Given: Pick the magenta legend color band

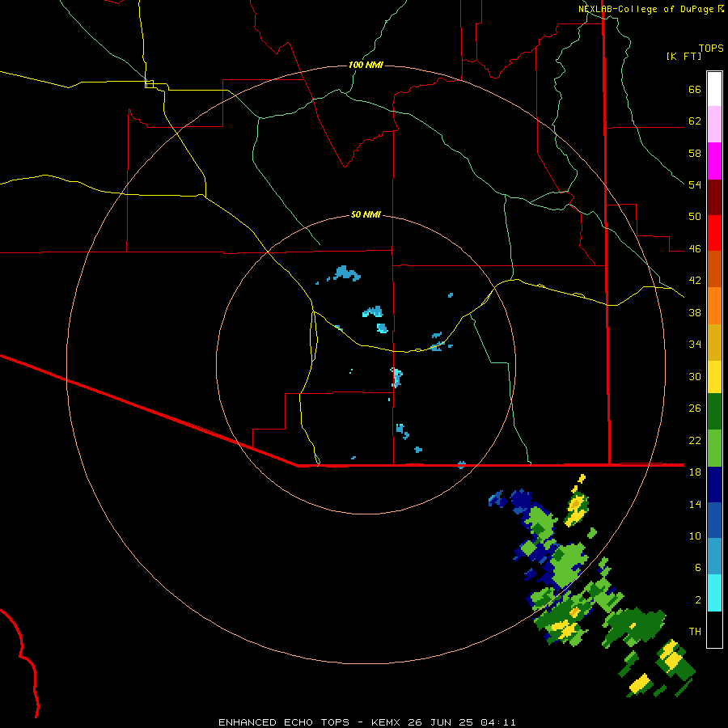Looking at the screenshot, I should 714,161.
